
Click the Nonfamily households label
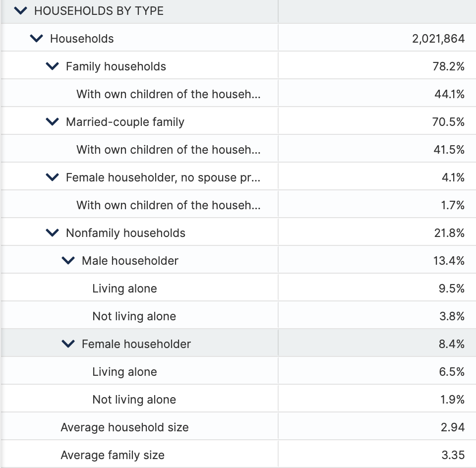click(x=125, y=233)
